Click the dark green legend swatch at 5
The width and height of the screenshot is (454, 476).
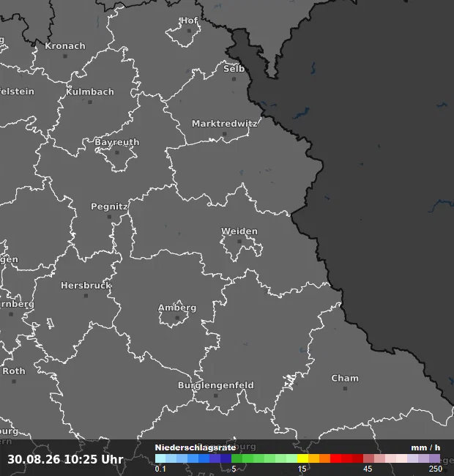tap(237, 458)
